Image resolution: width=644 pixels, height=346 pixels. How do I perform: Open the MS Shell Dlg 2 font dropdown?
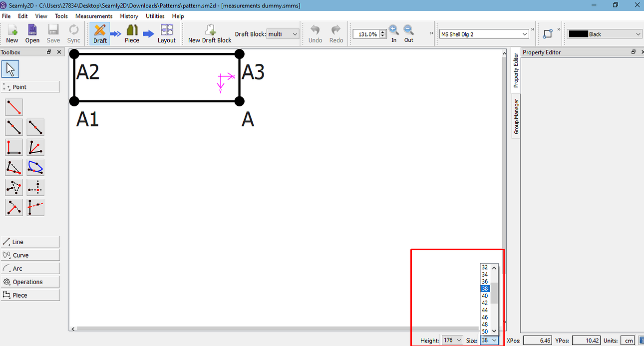pos(484,34)
